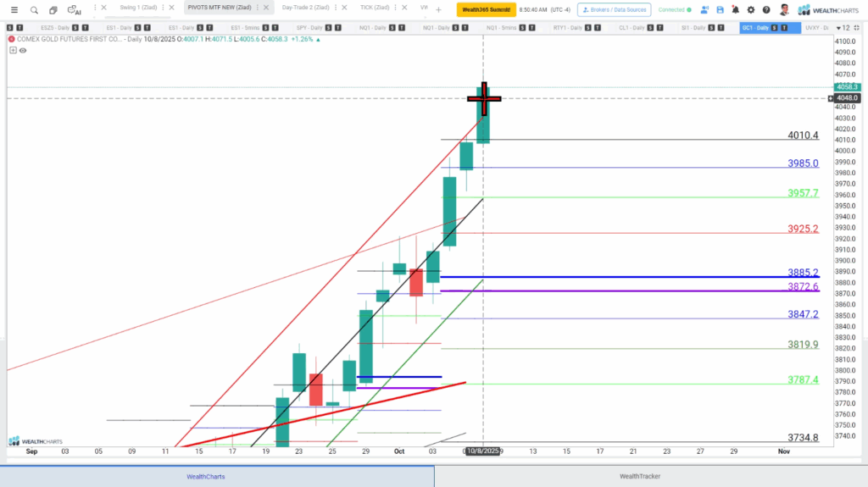Expand the indicator legend plus box

click(x=13, y=50)
